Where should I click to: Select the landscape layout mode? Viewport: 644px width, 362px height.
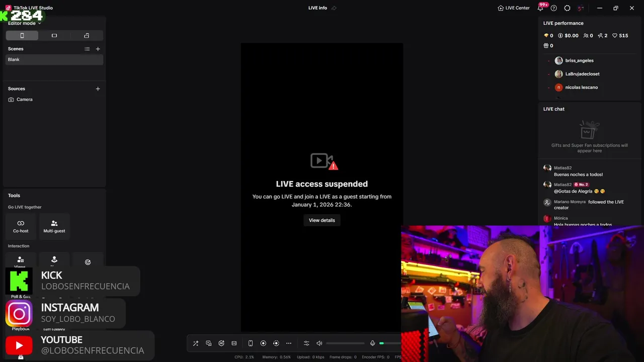54,36
